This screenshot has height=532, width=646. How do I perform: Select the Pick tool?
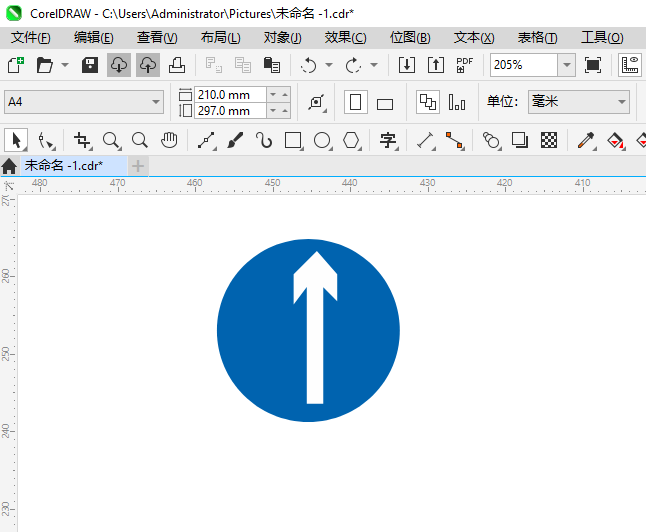16,141
